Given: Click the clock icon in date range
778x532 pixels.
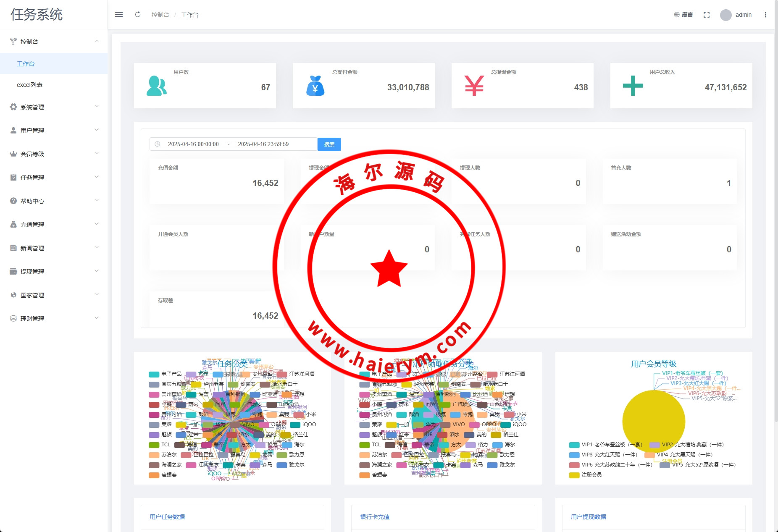Looking at the screenshot, I should coord(158,144).
